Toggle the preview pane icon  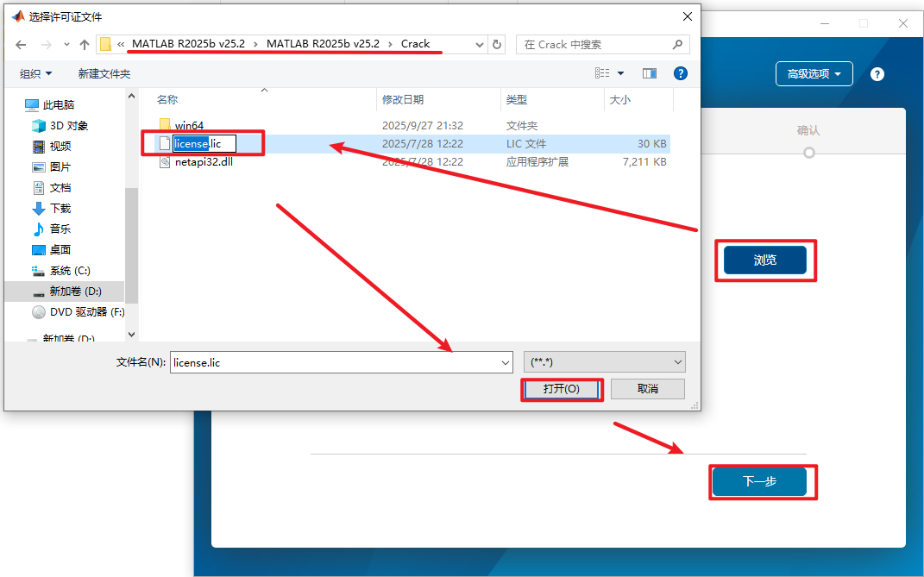pyautogui.click(x=650, y=74)
